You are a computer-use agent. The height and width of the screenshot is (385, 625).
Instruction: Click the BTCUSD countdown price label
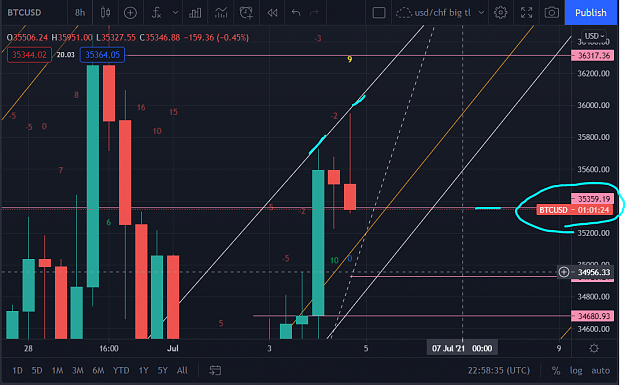pos(574,210)
